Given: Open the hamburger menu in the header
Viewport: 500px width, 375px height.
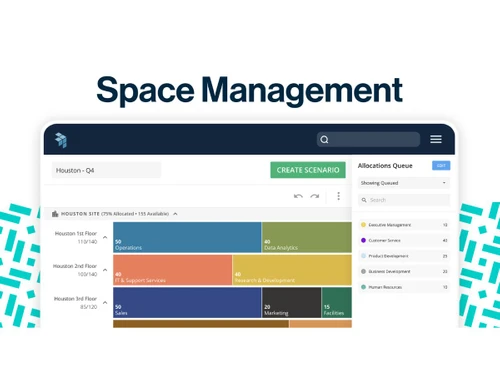Looking at the screenshot, I should (436, 139).
